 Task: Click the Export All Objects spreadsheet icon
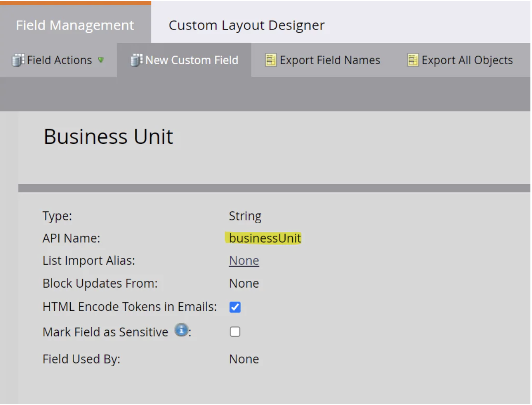413,60
